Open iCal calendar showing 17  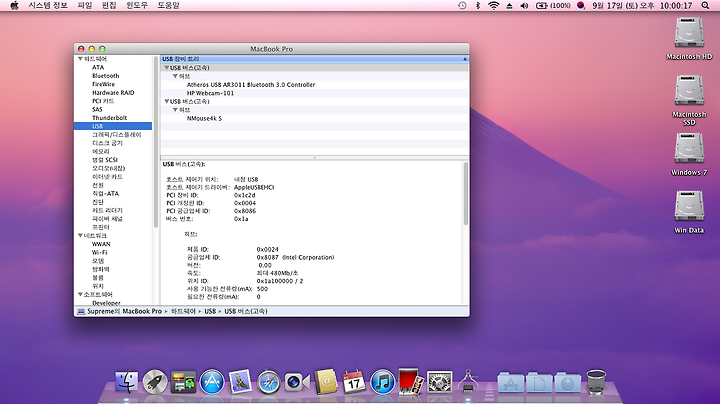[354, 382]
